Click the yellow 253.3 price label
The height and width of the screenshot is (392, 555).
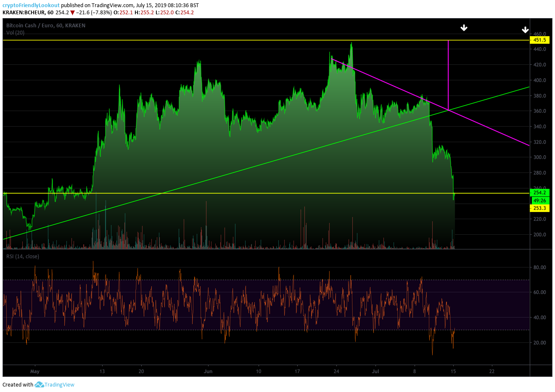coord(539,208)
